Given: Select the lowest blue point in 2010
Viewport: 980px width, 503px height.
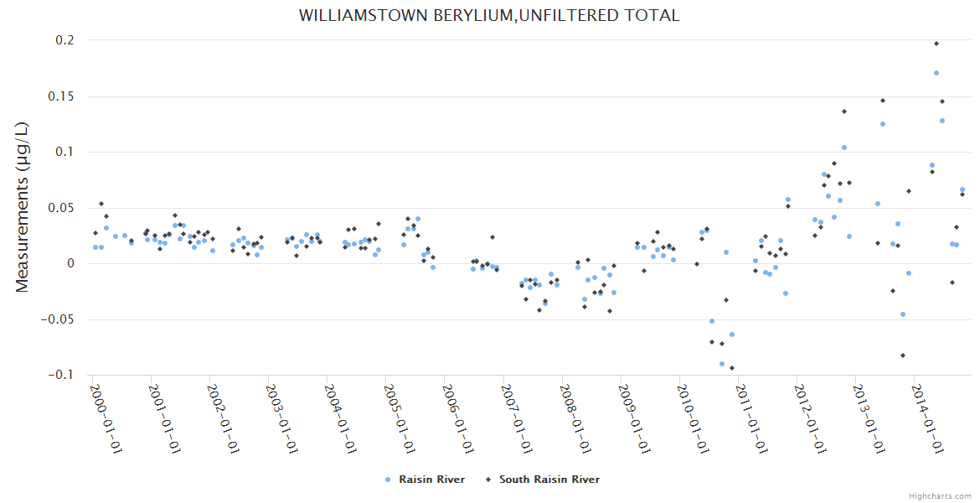Looking at the screenshot, I should pyautogui.click(x=721, y=364).
